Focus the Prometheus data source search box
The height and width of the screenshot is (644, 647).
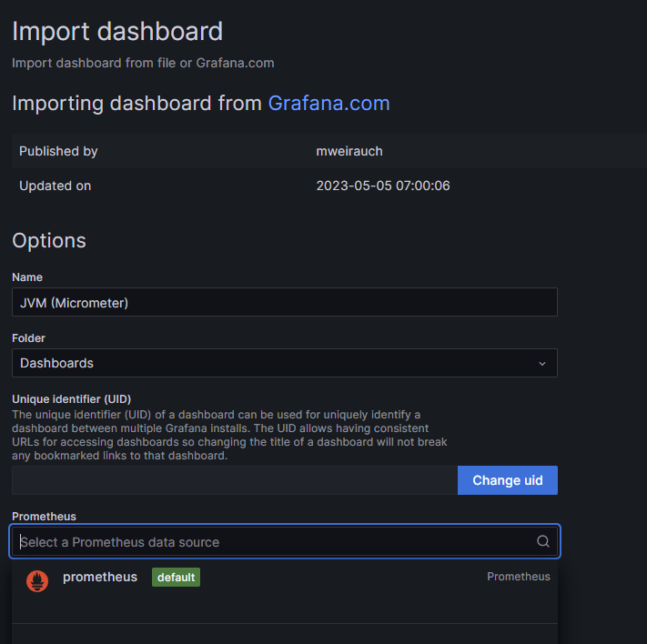(x=285, y=541)
